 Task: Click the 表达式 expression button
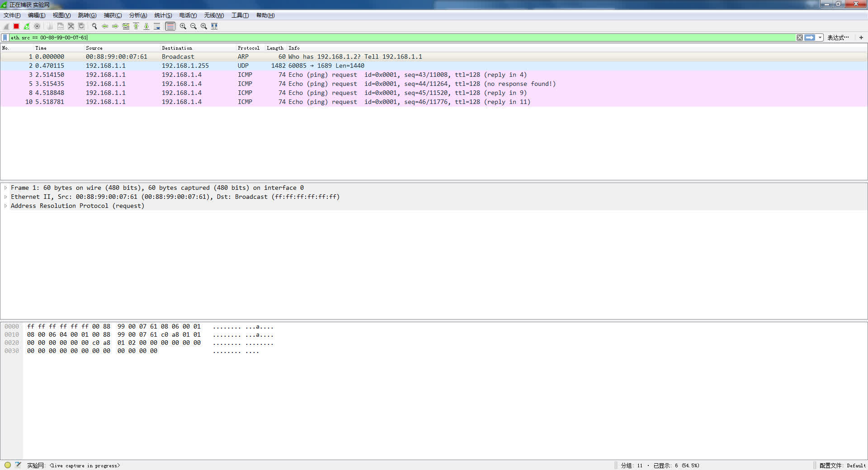tap(838, 38)
